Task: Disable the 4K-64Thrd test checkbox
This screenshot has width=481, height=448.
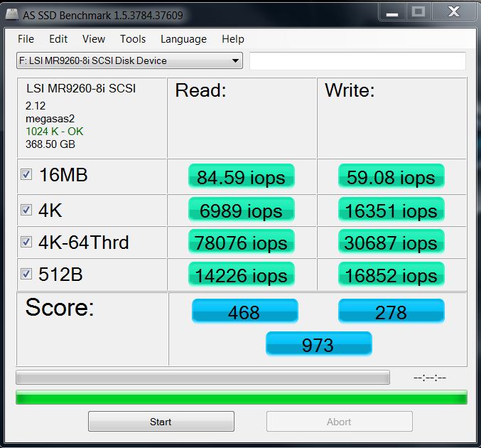Action: pyautogui.click(x=26, y=242)
